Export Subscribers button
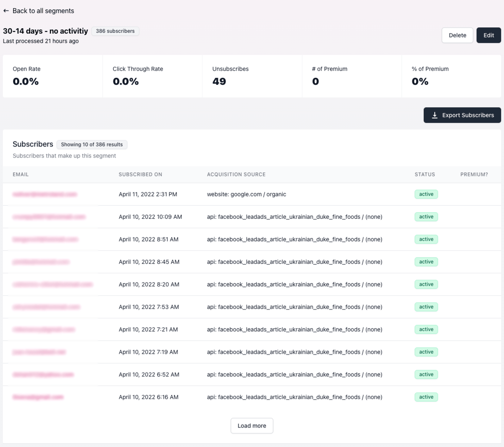Image resolution: width=504 pixels, height=447 pixels. click(x=462, y=115)
